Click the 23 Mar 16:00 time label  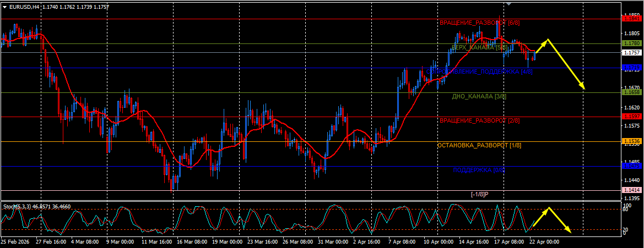point(263,242)
